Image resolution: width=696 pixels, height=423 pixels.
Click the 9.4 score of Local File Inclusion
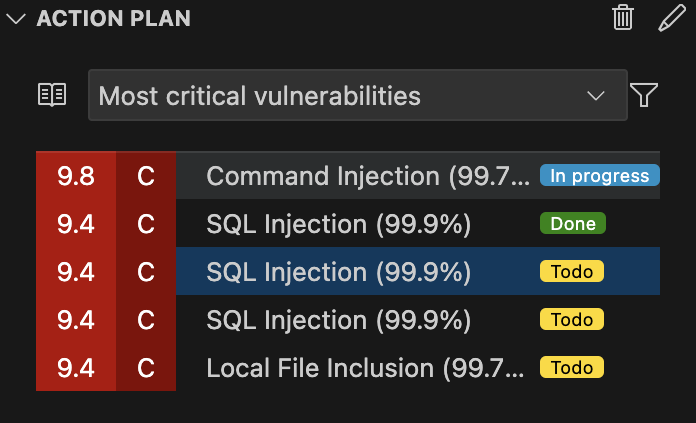pos(76,368)
